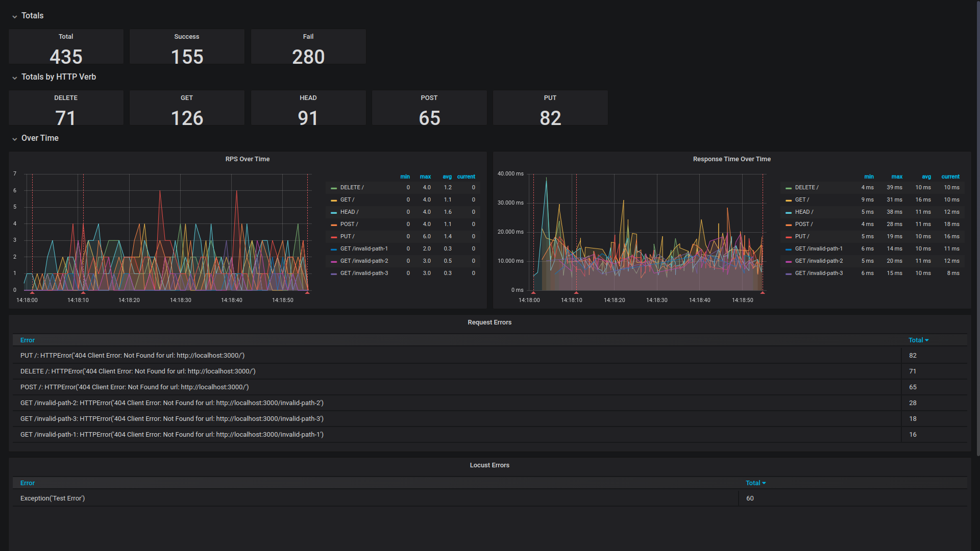Viewport: 980px width, 551px height.
Task: Sort Request Errors table by Total column
Action: coord(917,340)
